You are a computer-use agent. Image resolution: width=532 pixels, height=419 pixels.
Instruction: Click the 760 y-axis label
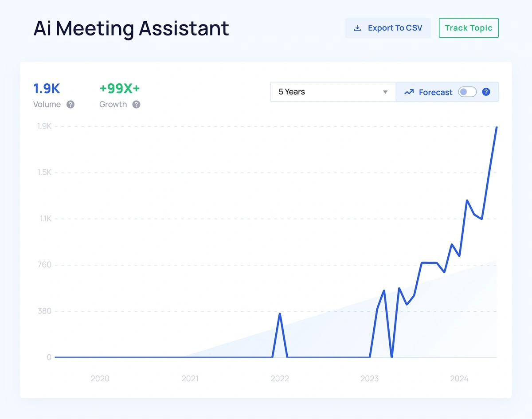[x=45, y=265]
